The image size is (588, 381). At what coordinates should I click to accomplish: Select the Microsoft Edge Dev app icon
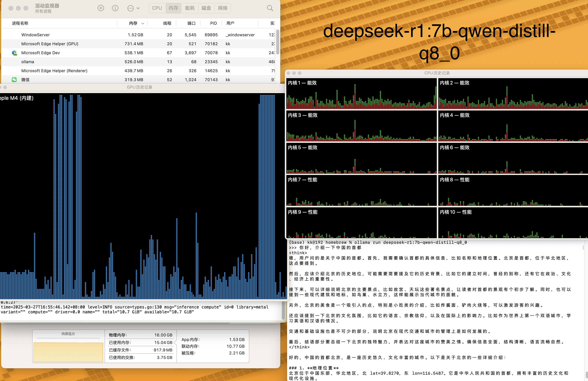click(x=14, y=53)
